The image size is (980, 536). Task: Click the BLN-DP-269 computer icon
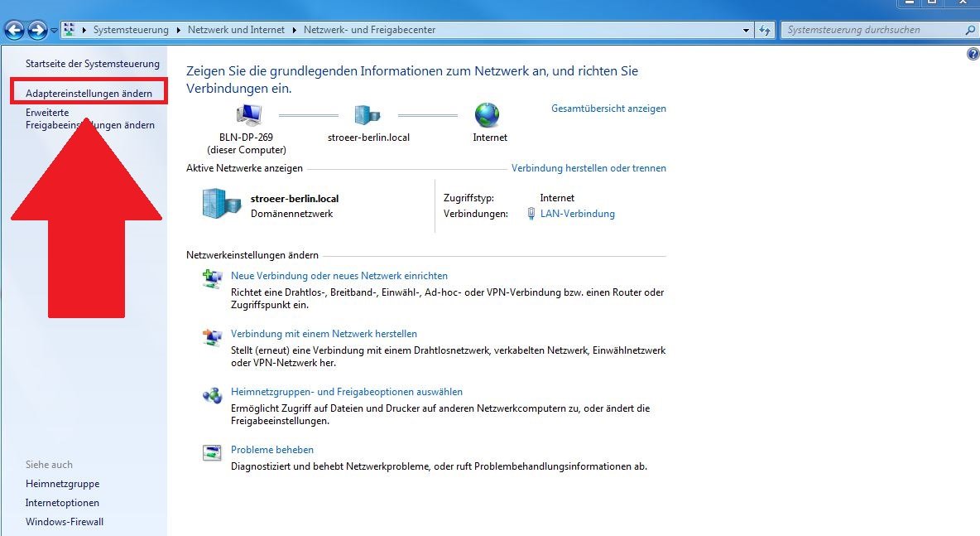[249, 115]
